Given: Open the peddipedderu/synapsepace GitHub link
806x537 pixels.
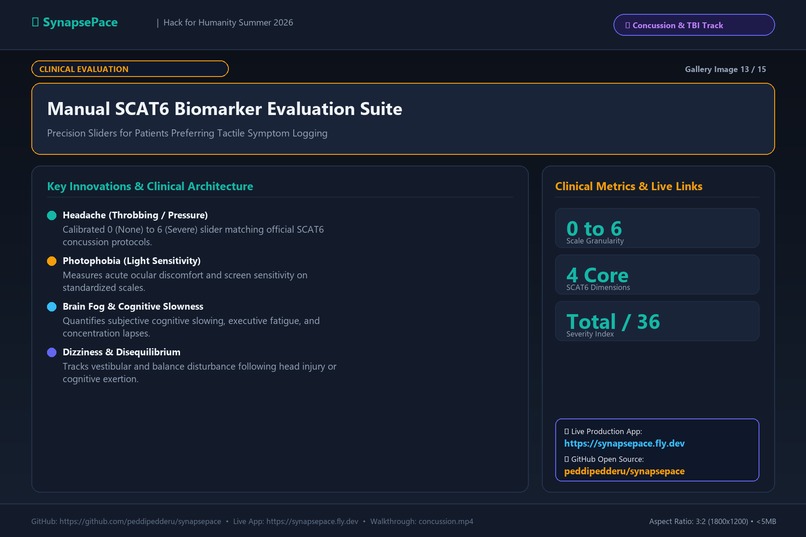Looking at the screenshot, I should [x=624, y=471].
